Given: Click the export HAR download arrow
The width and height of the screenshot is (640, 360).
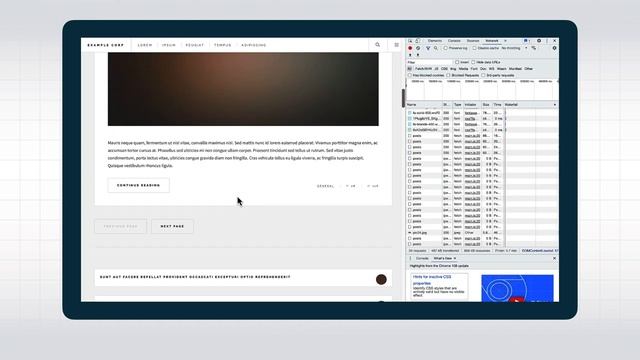Looking at the screenshot, I should click(418, 55).
